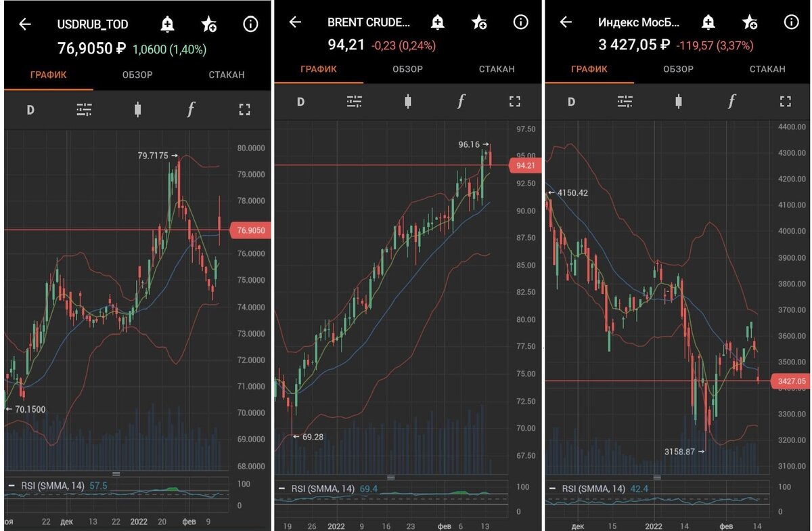Screen dimensions: 812x531
Task: Switch to ОБЗОР tab in BRENT panel
Action: pos(408,69)
